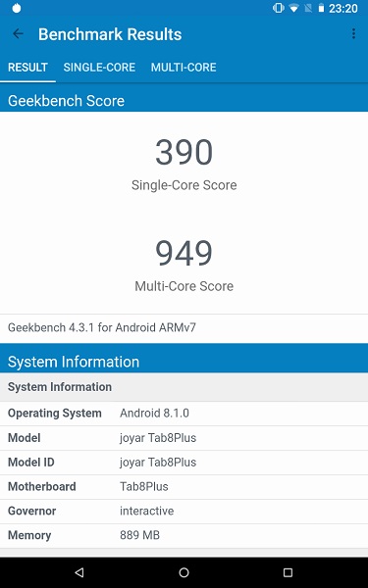Tap the Model ID value joyar Tab8Plus

point(158,462)
